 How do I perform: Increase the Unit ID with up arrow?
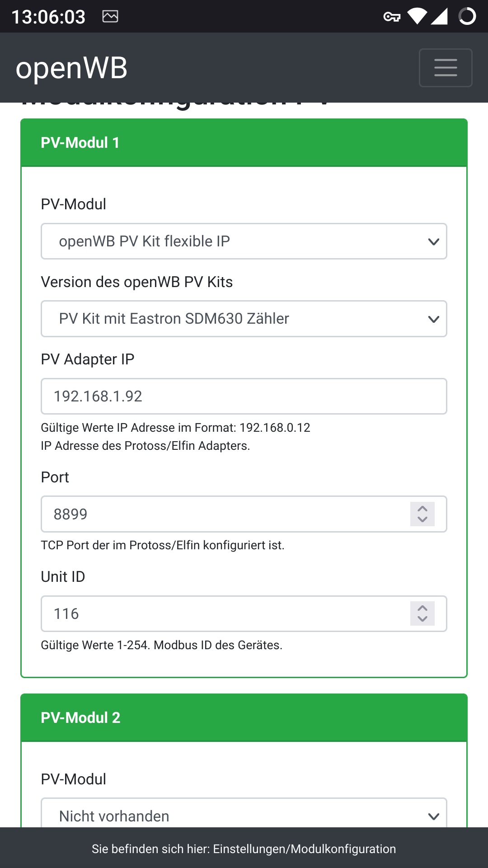[x=422, y=608]
